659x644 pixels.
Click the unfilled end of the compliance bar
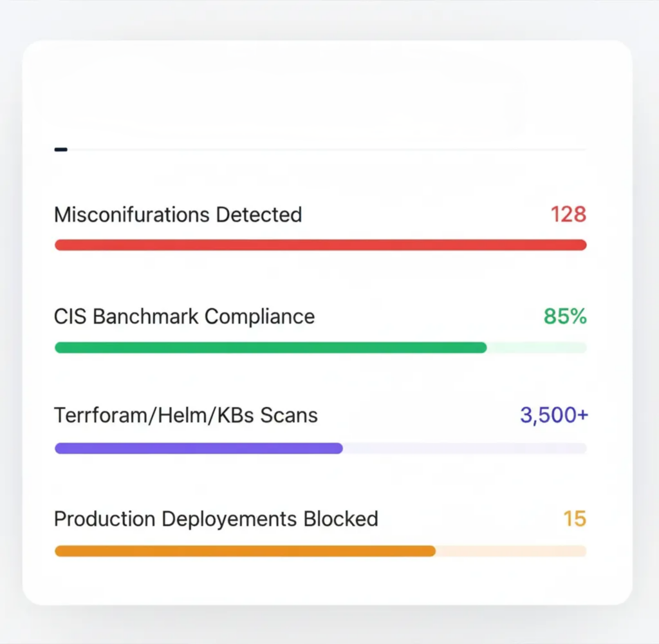click(537, 348)
